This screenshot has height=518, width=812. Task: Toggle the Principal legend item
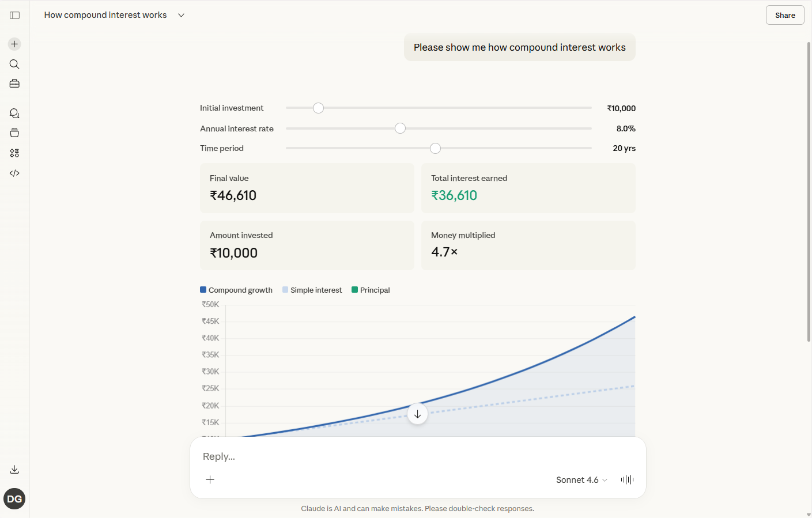pos(371,290)
